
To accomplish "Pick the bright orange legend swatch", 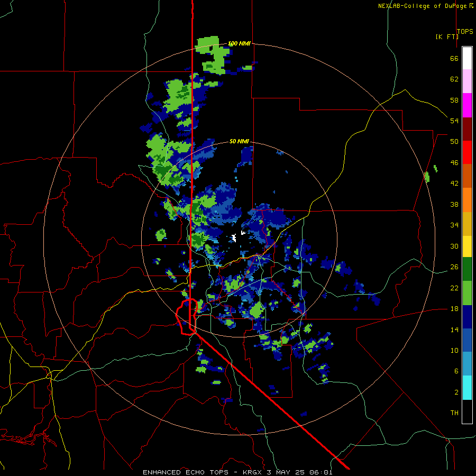I will [467, 200].
